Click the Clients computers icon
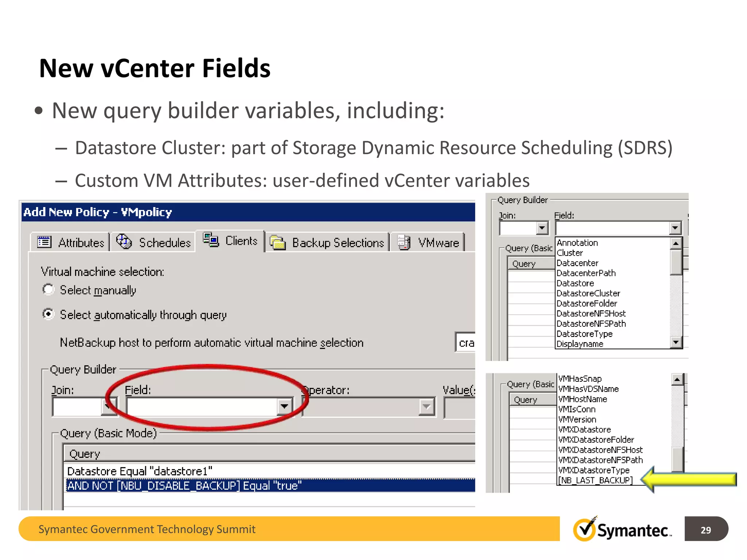This screenshot has height=560, width=747. click(211, 240)
